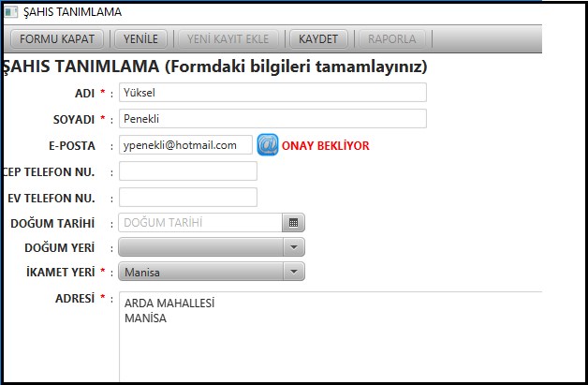Expand the İKAMET YERİ dropdown arrow

click(x=294, y=272)
